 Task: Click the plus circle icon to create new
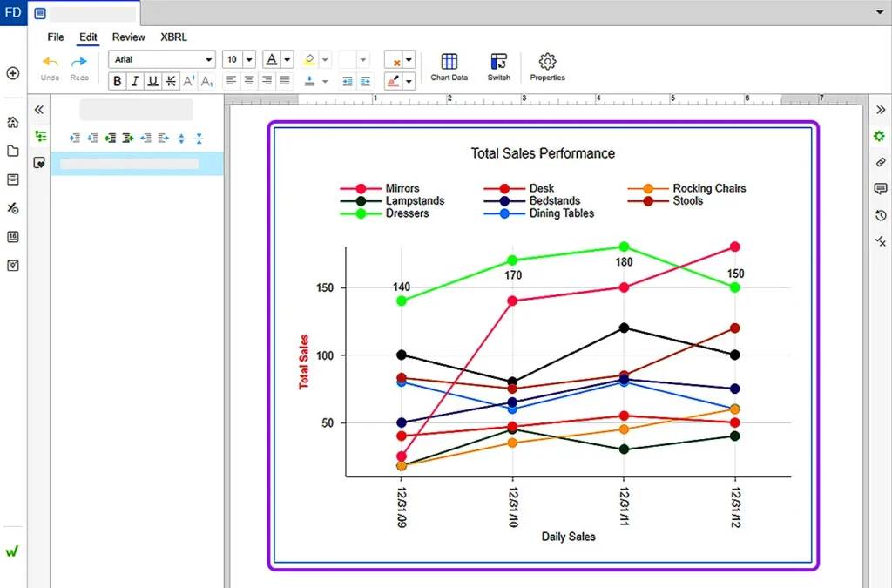point(13,73)
